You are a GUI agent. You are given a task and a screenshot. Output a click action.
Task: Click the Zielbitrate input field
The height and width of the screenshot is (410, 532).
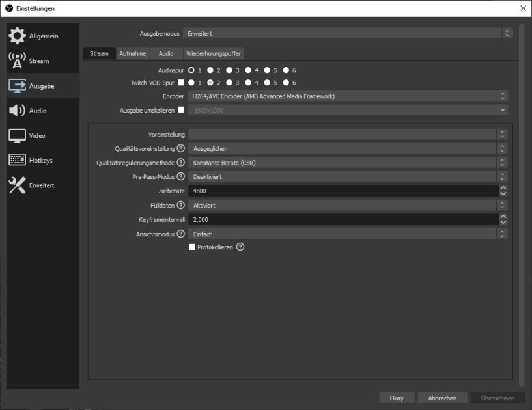click(342, 191)
